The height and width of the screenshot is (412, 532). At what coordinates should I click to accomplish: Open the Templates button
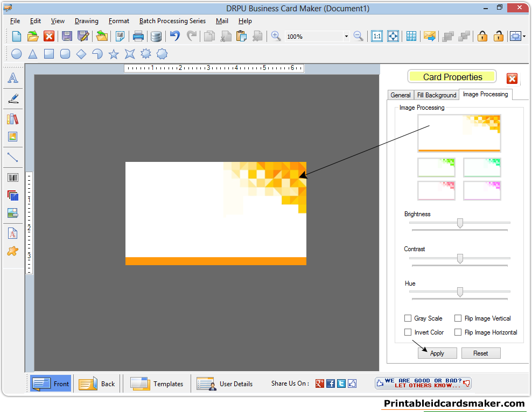pos(156,383)
